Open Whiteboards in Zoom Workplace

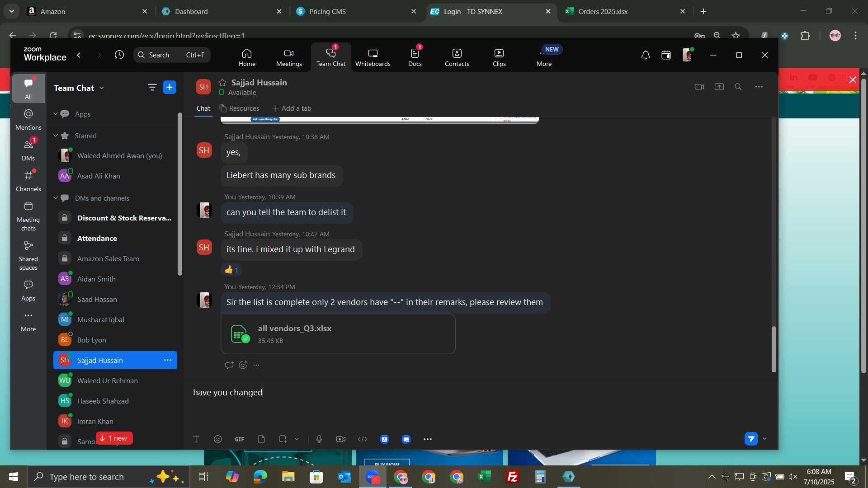pyautogui.click(x=373, y=58)
